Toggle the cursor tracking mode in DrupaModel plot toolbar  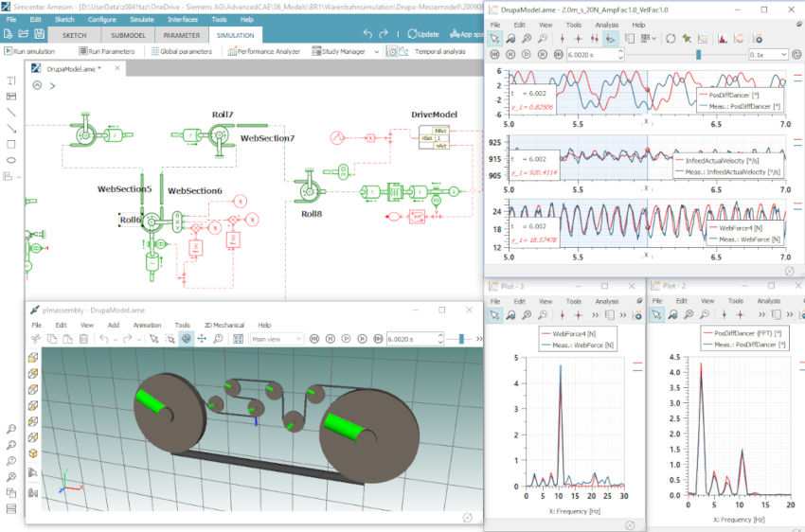[610, 39]
